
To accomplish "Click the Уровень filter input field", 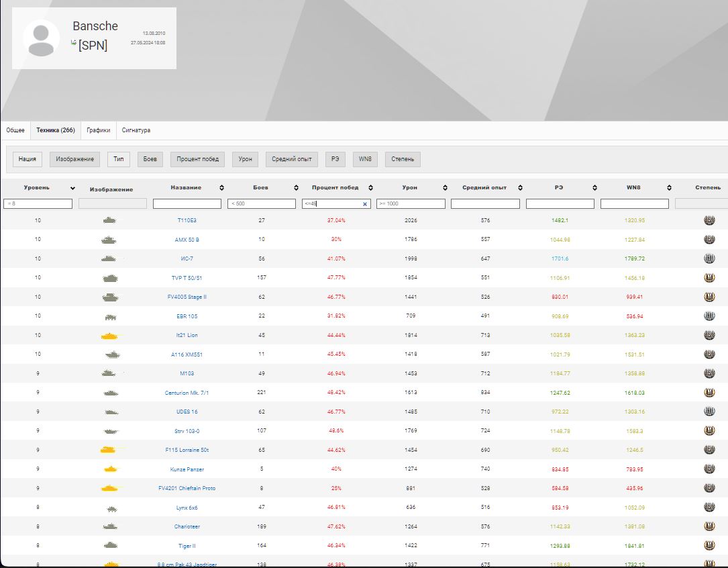I will [38, 203].
